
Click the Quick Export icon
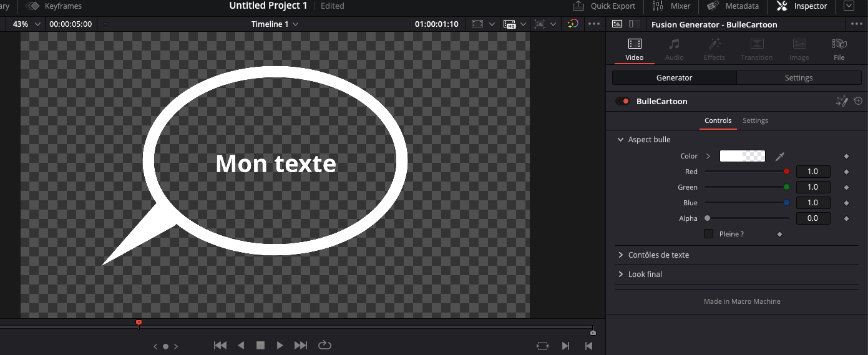pyautogui.click(x=578, y=6)
